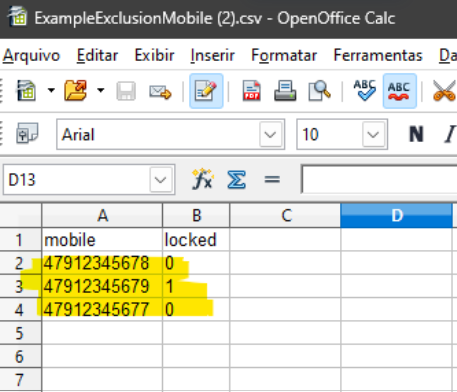This screenshot has width=457, height=392.
Task: Click the Open file folder icon
Action: tap(76, 90)
